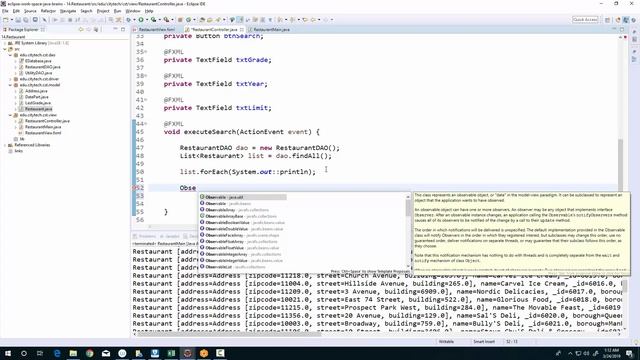Select UtilityDAO.java in Package Explorer
640x360 pixels.
coord(38,73)
